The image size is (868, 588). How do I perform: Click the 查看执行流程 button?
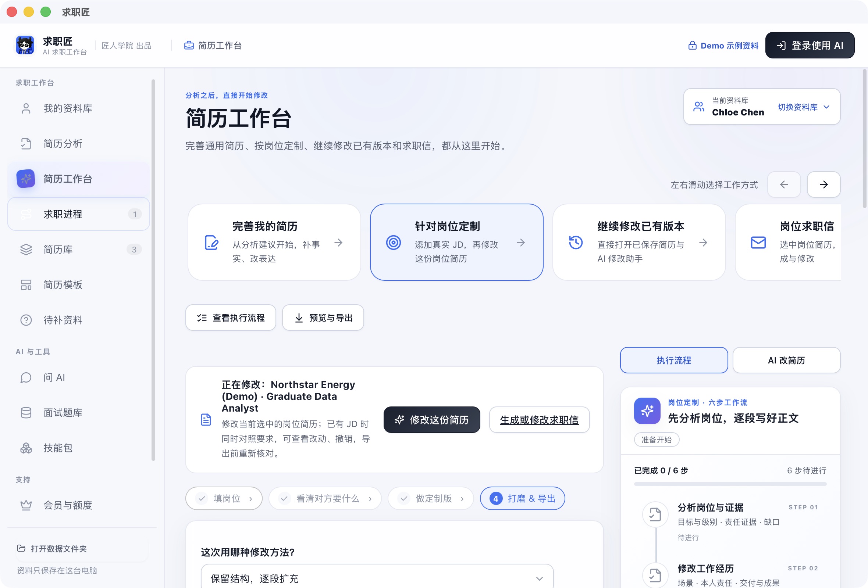point(231,318)
